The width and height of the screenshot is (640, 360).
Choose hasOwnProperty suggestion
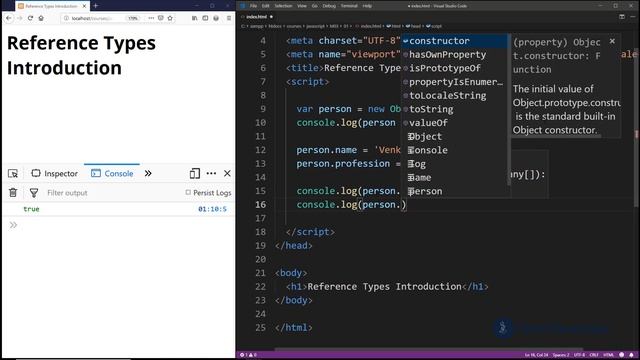point(454,55)
